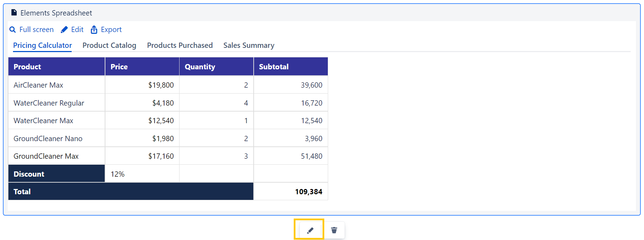Click the total value 109,384 cell
This screenshot has height=240, width=644.
point(291,191)
